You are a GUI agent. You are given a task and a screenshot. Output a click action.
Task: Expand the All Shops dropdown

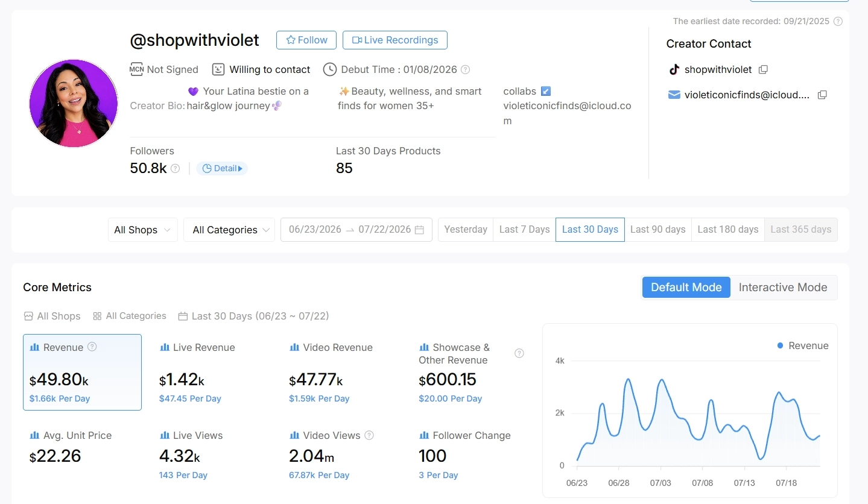[x=143, y=230]
